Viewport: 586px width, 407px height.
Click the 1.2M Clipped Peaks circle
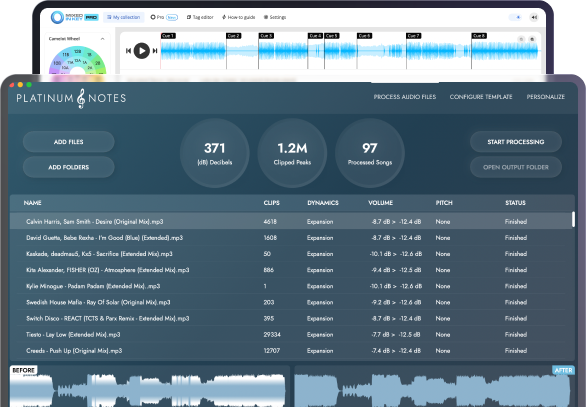[x=292, y=153]
